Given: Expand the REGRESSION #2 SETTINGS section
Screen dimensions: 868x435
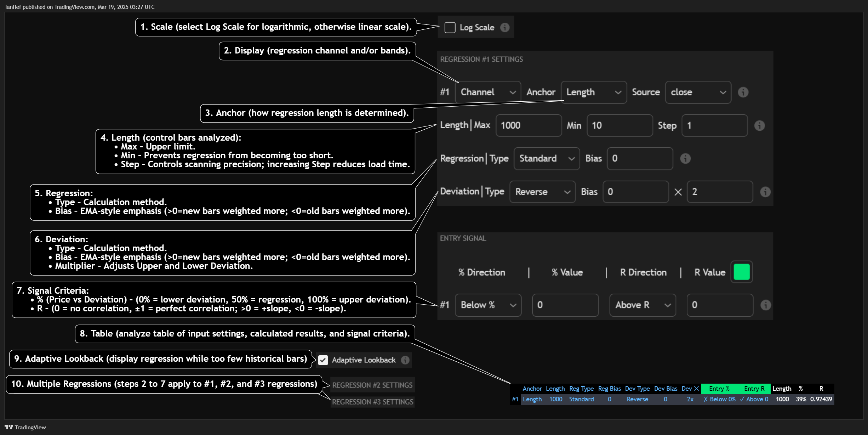Looking at the screenshot, I should click(372, 385).
